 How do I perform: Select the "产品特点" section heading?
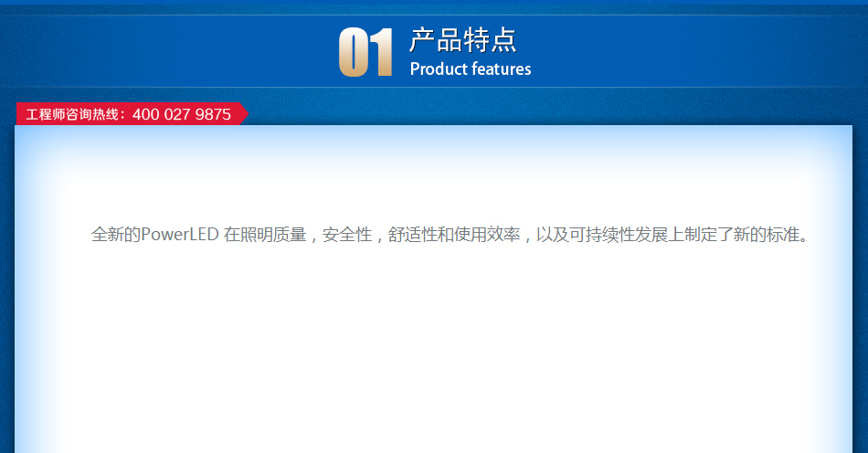click(463, 41)
